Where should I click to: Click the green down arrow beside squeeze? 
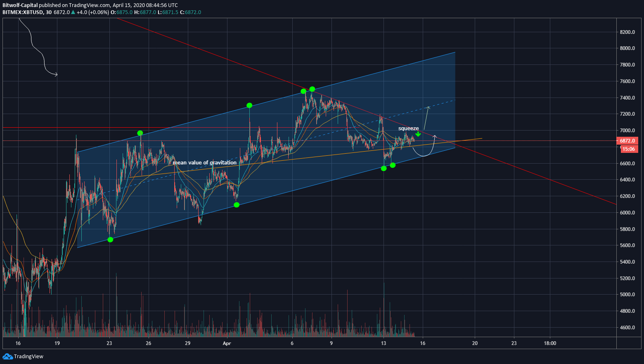click(418, 134)
